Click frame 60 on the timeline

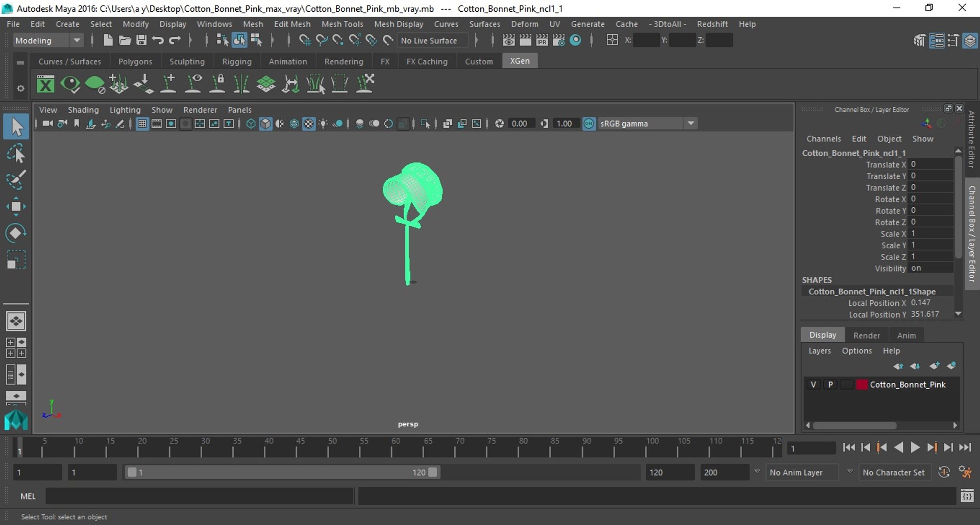pos(391,448)
